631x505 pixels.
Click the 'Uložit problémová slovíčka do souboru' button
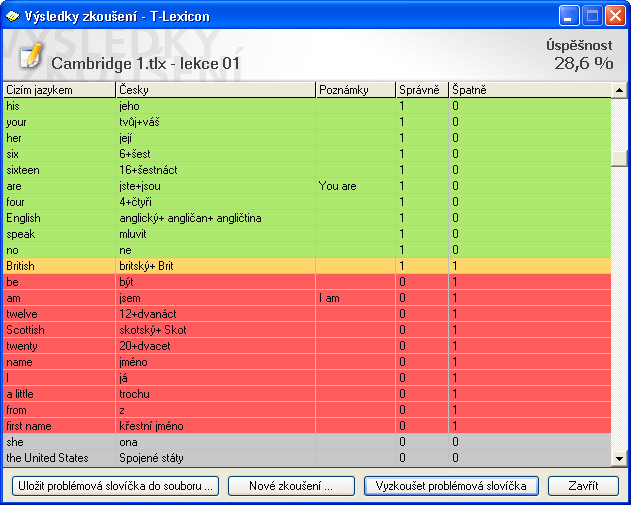[x=115, y=486]
